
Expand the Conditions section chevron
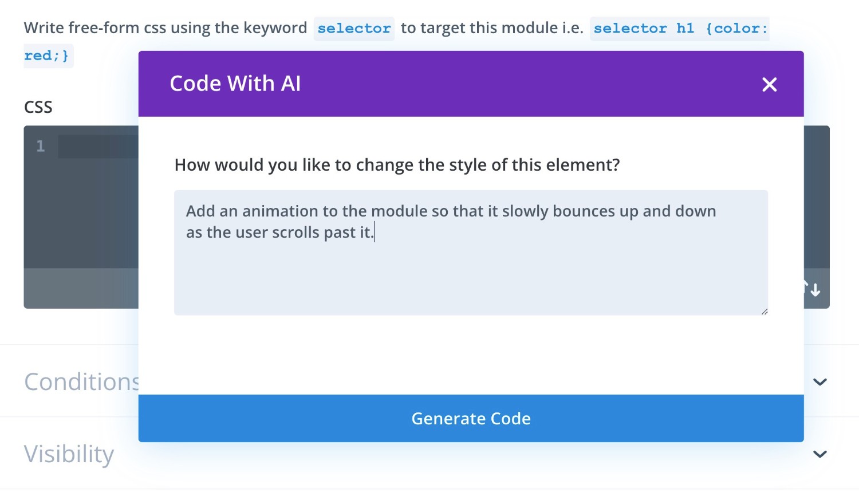pos(820,382)
